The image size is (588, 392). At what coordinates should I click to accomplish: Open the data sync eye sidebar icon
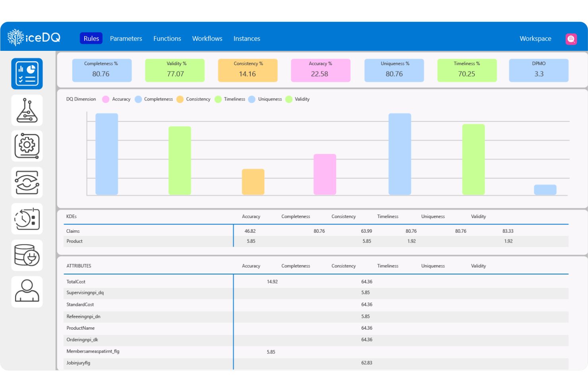(x=27, y=183)
